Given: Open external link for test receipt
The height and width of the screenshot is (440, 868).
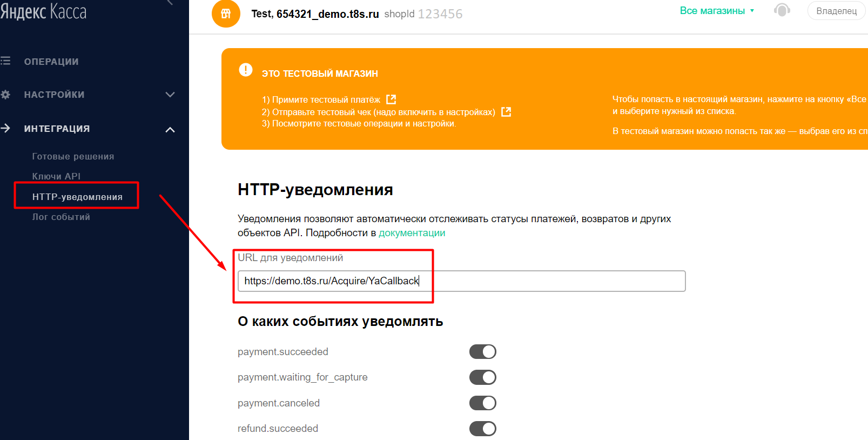Looking at the screenshot, I should (x=506, y=112).
